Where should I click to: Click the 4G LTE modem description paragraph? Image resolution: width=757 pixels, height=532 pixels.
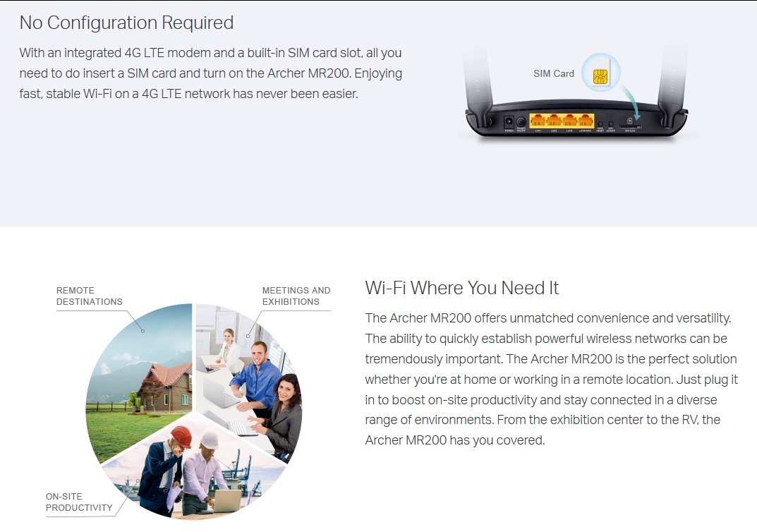[210, 73]
